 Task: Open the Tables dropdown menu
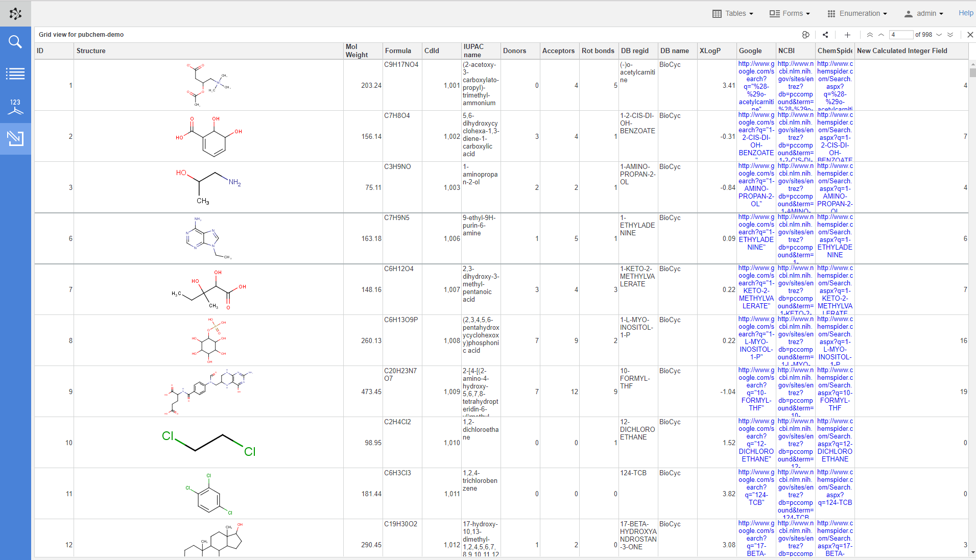tap(733, 14)
